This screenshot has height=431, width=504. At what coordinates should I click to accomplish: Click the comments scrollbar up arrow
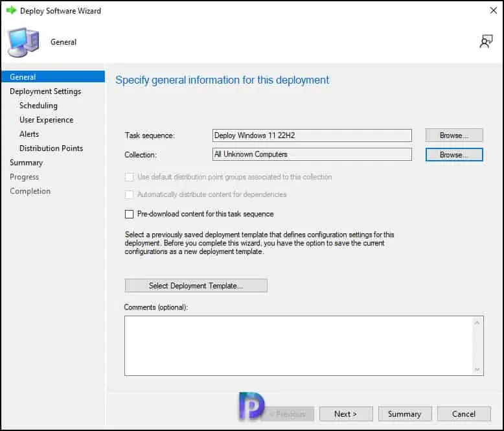coord(477,323)
